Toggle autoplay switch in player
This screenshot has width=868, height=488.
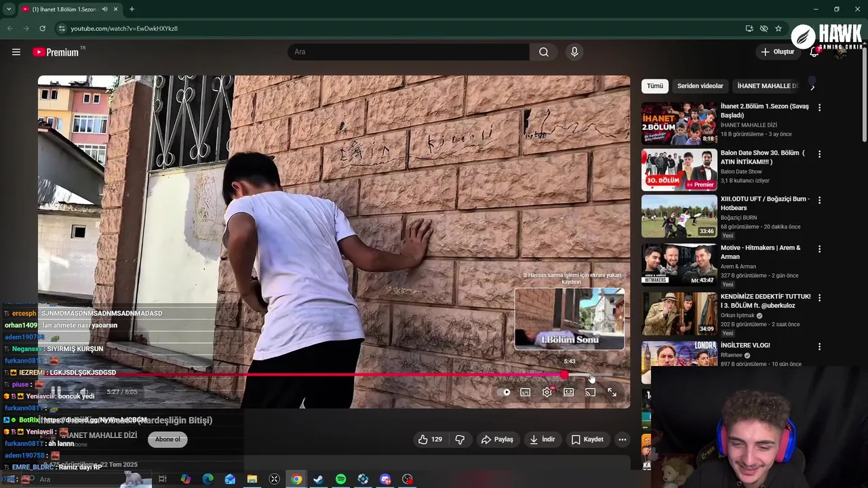point(505,392)
